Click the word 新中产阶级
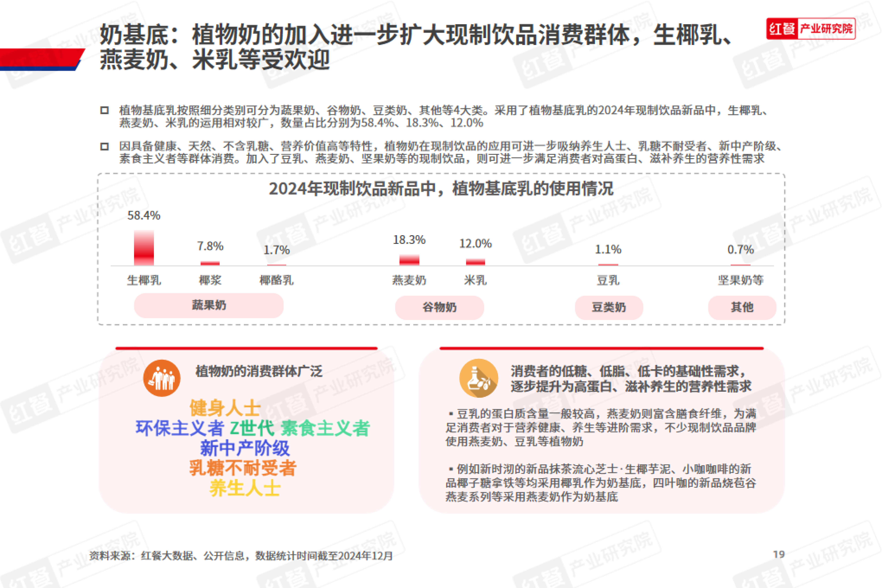The image size is (882, 588). pyautogui.click(x=245, y=448)
